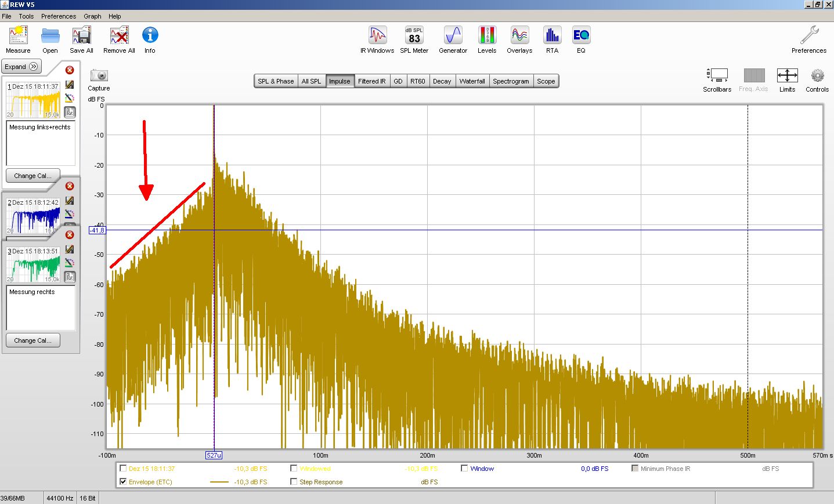Open the Tools menu
The height and width of the screenshot is (504, 834).
pyautogui.click(x=26, y=16)
